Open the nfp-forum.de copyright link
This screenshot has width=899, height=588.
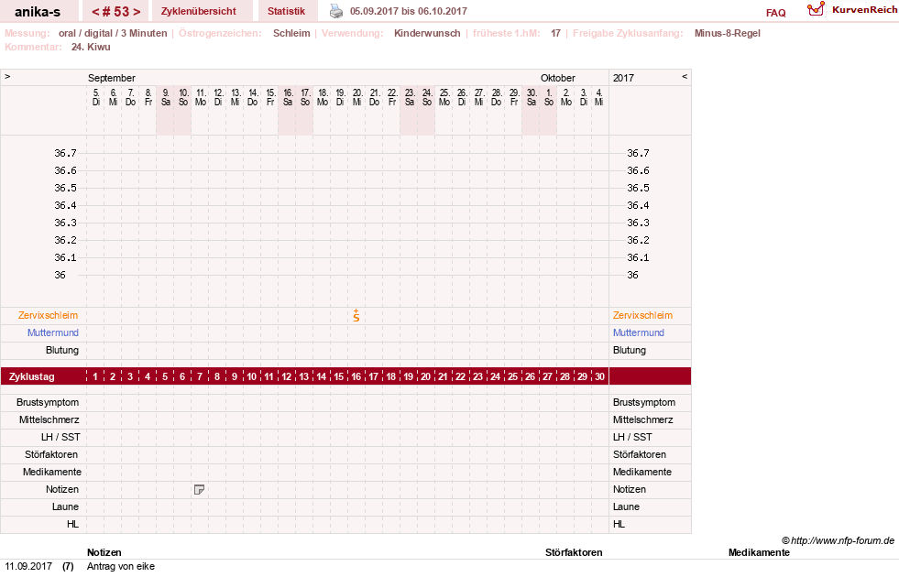838,540
